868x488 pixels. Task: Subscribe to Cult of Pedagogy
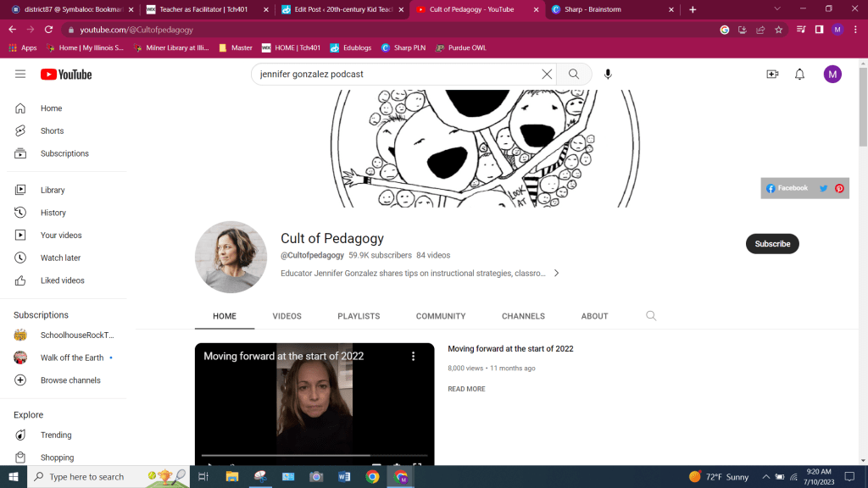click(772, 244)
